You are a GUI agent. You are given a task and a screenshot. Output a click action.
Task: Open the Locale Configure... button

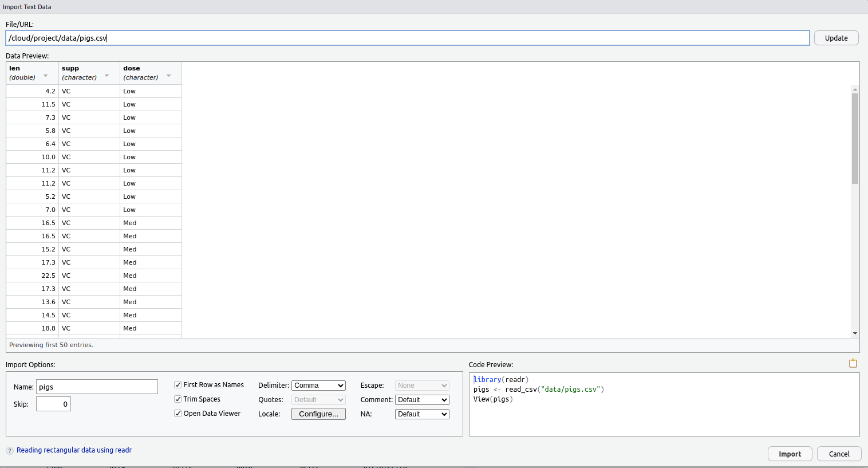pyautogui.click(x=318, y=414)
